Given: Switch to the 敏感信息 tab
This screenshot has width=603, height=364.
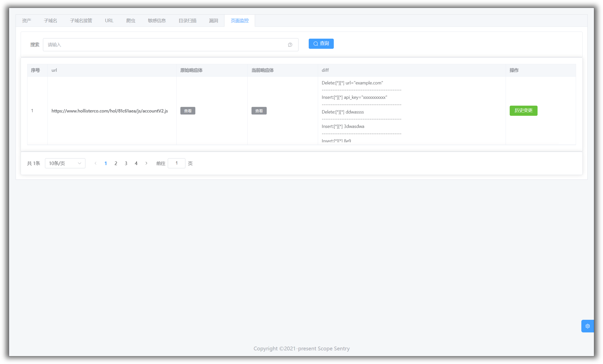Looking at the screenshot, I should coord(157,21).
